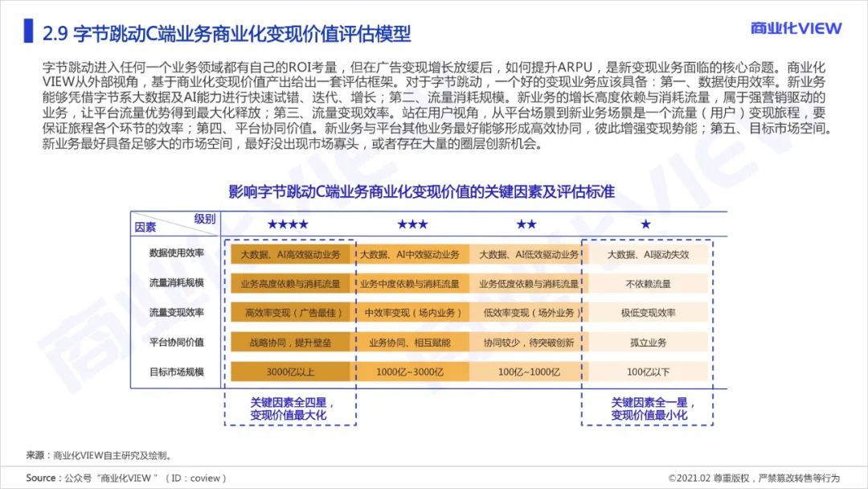This screenshot has width=868, height=489.
Task: Click cell 大数据、AI驱动失效
Action: (x=649, y=254)
